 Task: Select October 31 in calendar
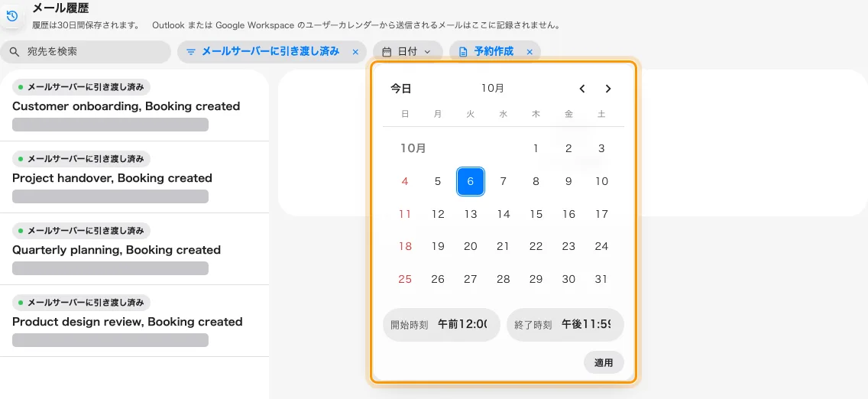[x=602, y=279]
